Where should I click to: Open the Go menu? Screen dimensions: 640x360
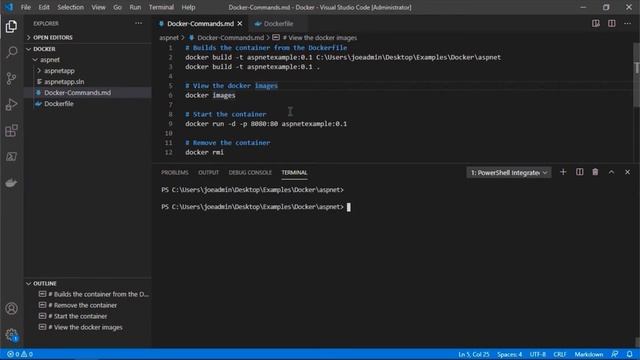(118, 7)
